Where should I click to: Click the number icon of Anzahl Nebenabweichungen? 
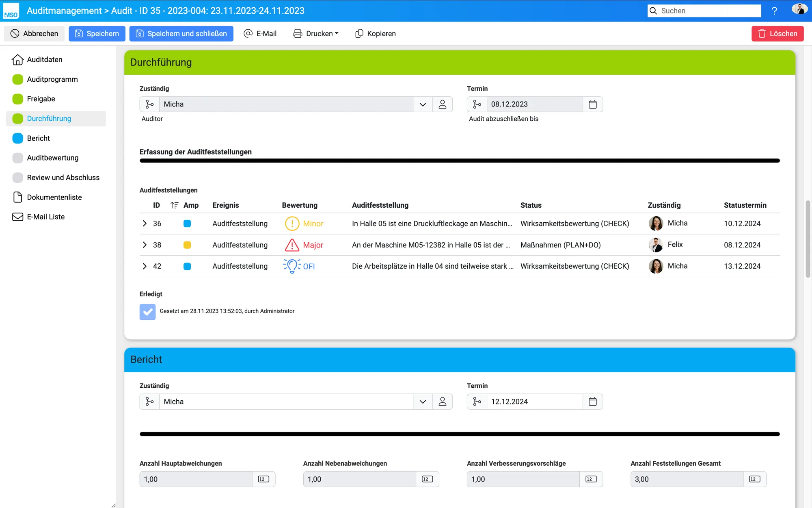427,479
